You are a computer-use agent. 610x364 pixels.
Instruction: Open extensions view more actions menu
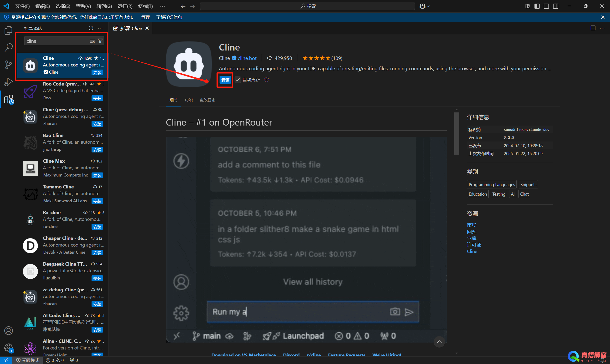100,28
